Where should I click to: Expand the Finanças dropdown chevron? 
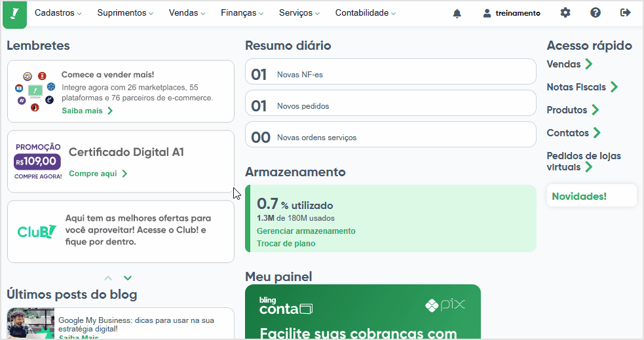click(x=261, y=14)
